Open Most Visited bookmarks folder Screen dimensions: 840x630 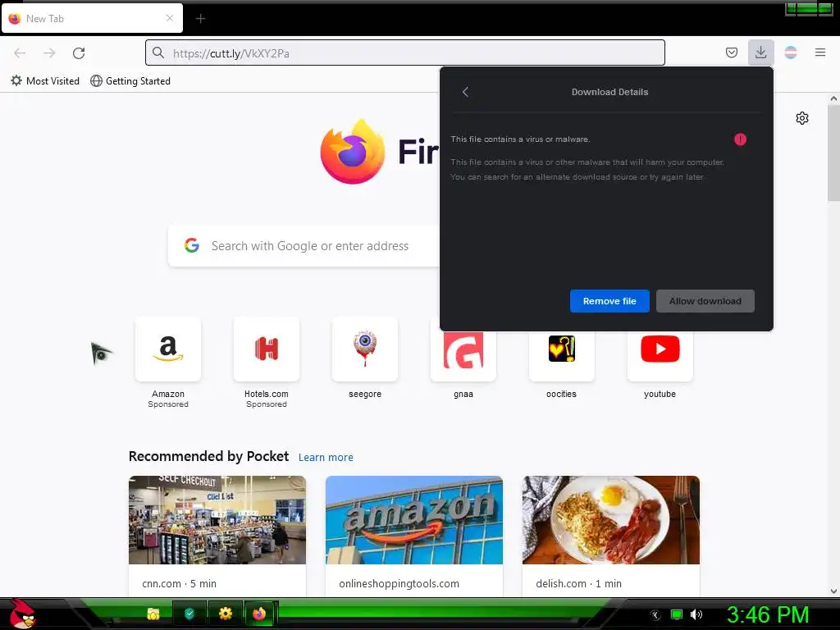click(x=45, y=81)
